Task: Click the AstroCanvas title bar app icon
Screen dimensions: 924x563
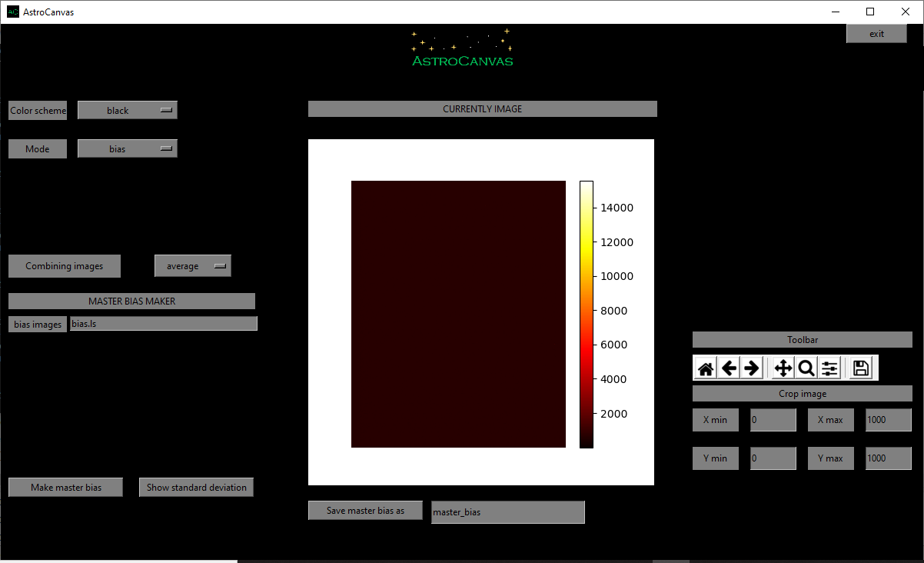Action: 13,12
